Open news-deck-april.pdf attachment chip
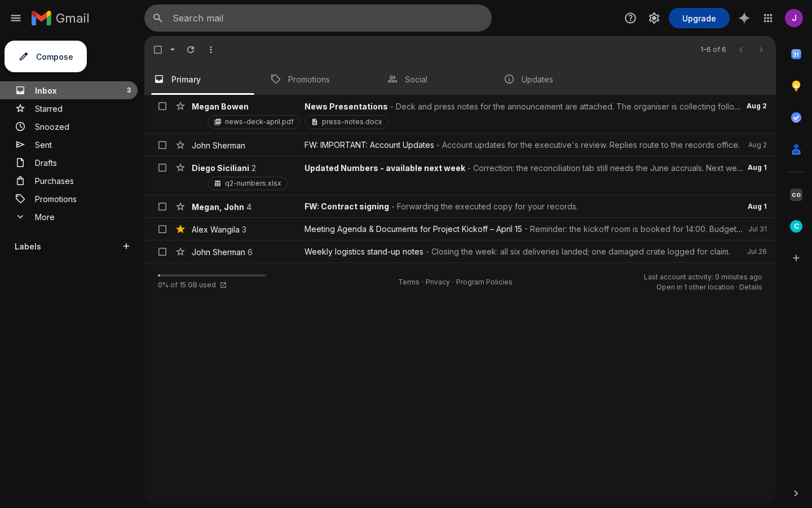This screenshot has width=812, height=508. point(254,122)
